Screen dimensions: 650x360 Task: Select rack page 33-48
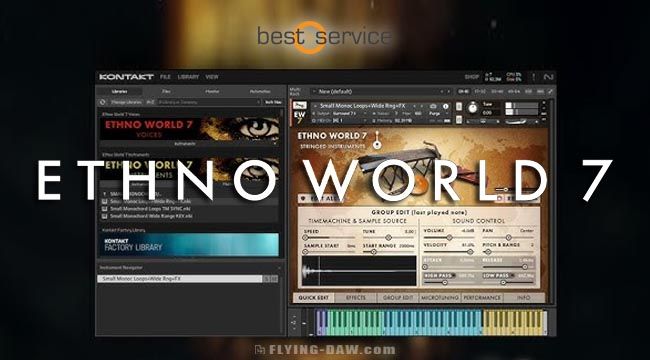point(497,91)
